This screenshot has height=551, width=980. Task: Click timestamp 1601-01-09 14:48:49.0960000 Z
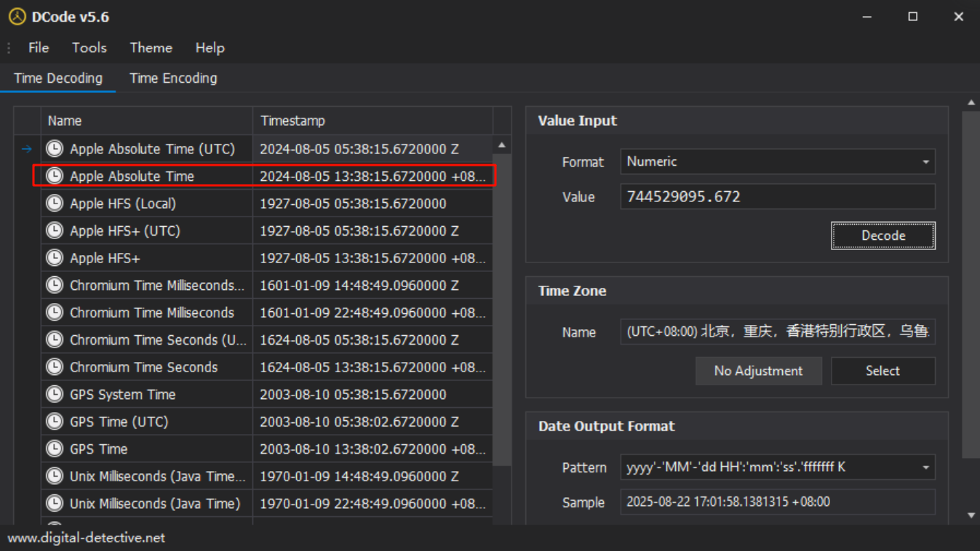(x=359, y=285)
